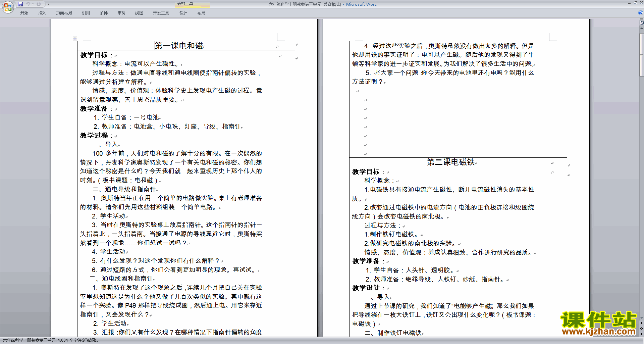This screenshot has width=644, height=344.
Task: Select the 邮件 ribbon tab
Action: pos(104,13)
